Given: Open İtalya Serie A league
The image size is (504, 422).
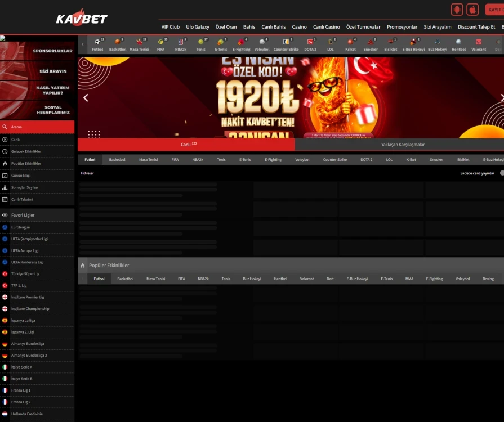Looking at the screenshot, I should [x=37, y=367].
